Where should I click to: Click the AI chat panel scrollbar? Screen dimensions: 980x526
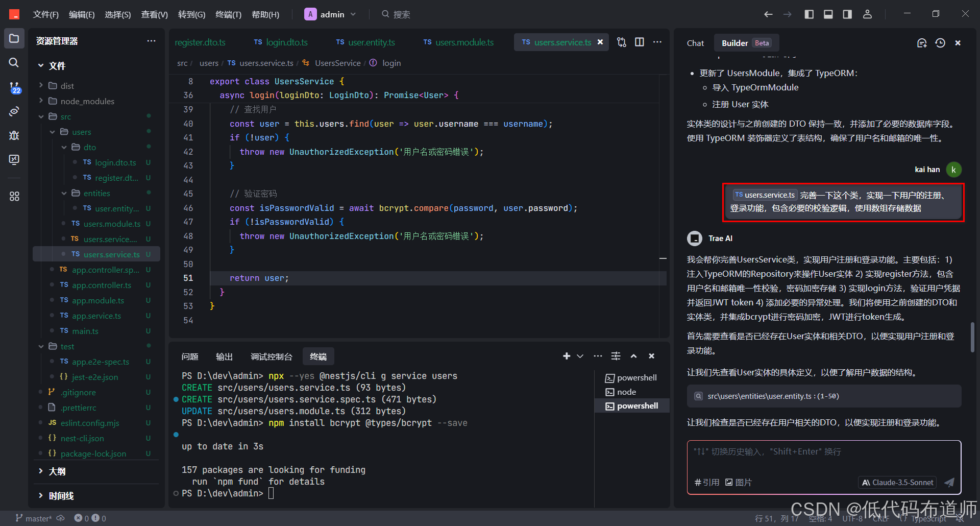tap(973, 337)
